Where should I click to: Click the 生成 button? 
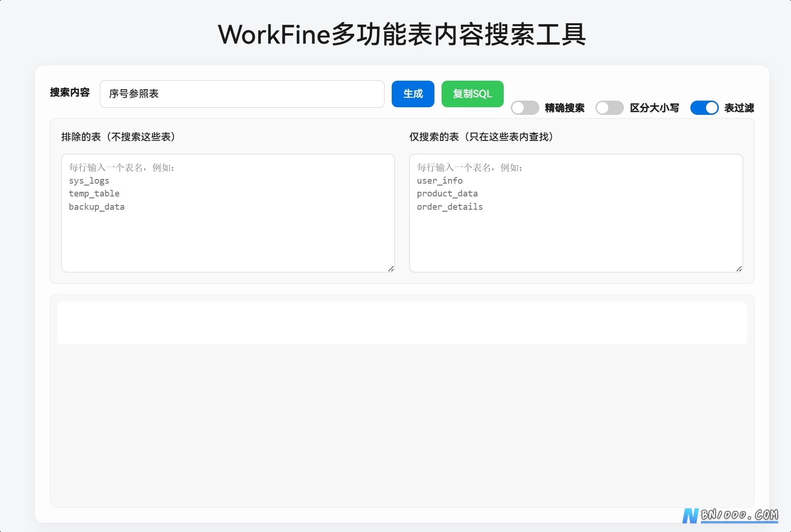pos(413,94)
